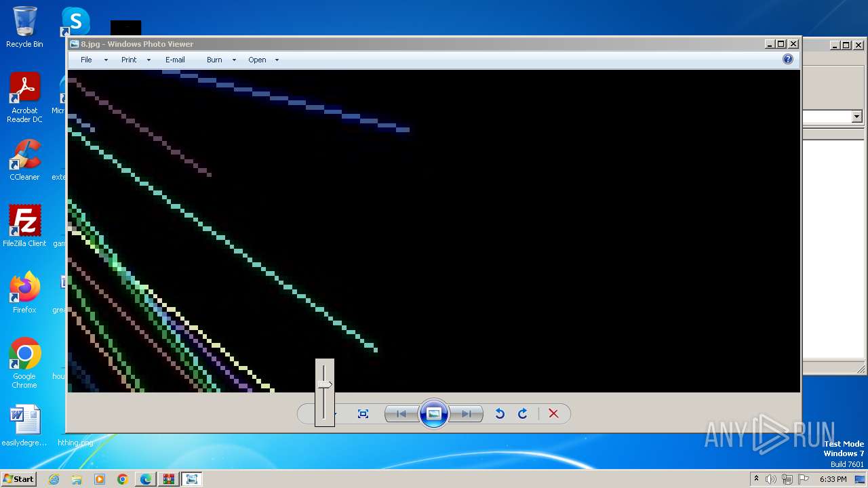Viewport: 868px width, 488px height.
Task: Click the Actual size fit-to-window icon
Action: pos(363,413)
